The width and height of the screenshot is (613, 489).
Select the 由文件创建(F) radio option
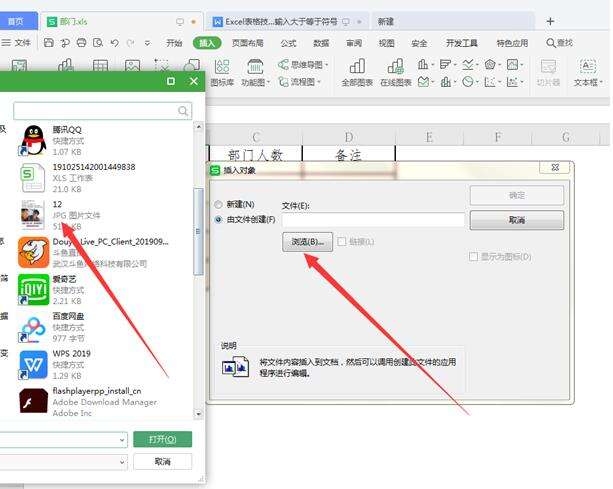pos(219,219)
